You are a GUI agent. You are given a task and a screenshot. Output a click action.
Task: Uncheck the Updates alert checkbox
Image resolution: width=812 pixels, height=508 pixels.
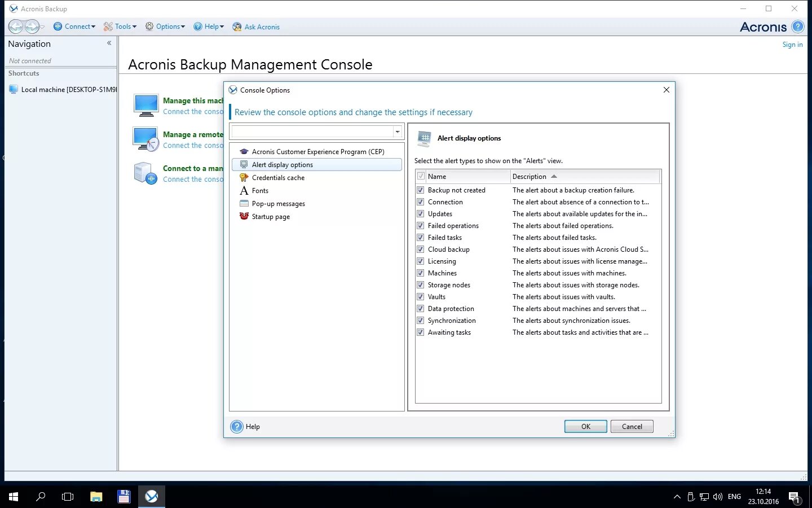pyautogui.click(x=421, y=213)
